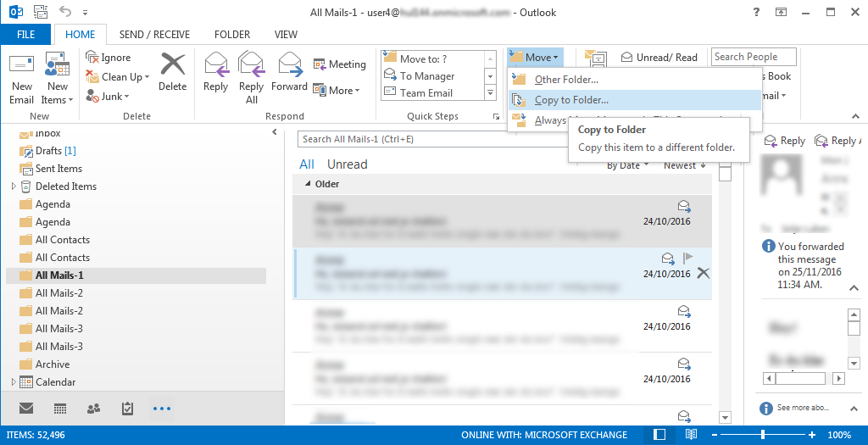The image size is (868, 445).
Task: Expand the Deleted Items folder
Action: (x=14, y=186)
